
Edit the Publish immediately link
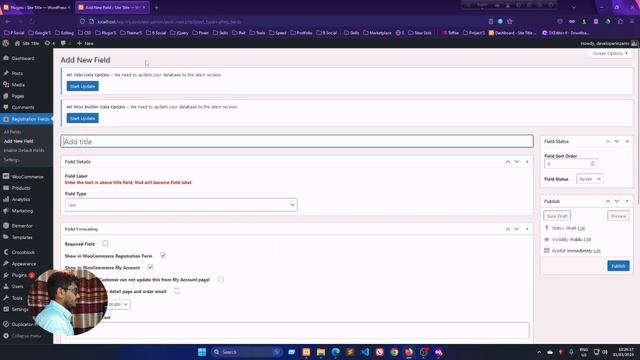[597, 251]
